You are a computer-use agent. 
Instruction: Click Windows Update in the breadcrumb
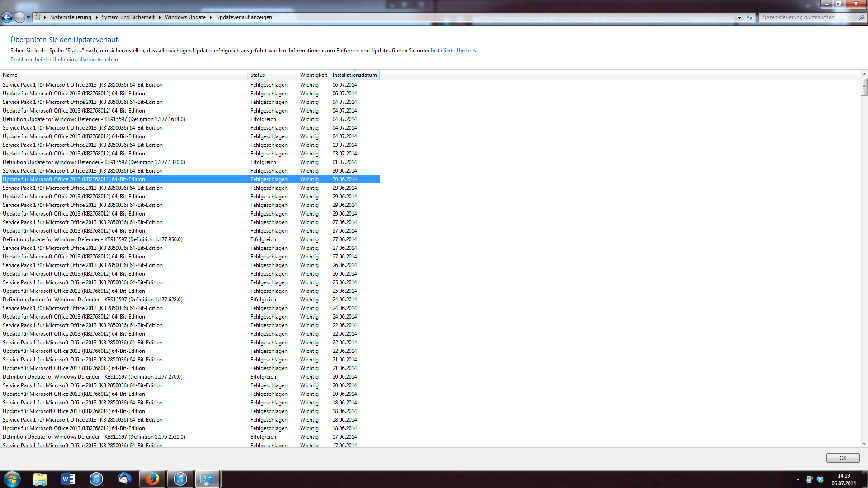[185, 17]
